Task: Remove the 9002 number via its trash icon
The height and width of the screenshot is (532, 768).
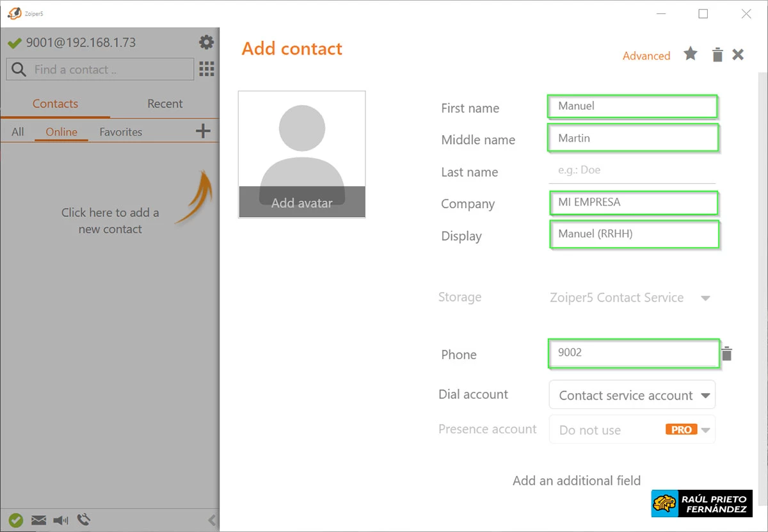Action: [x=727, y=353]
